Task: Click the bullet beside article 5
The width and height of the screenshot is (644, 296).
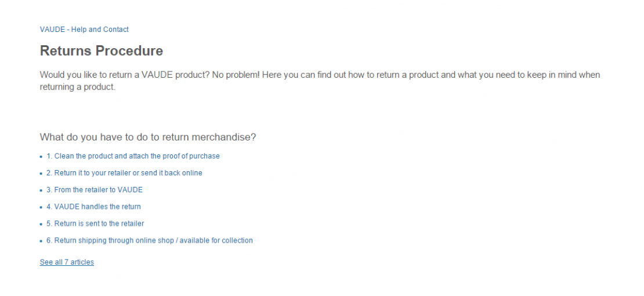Action: [x=41, y=224]
